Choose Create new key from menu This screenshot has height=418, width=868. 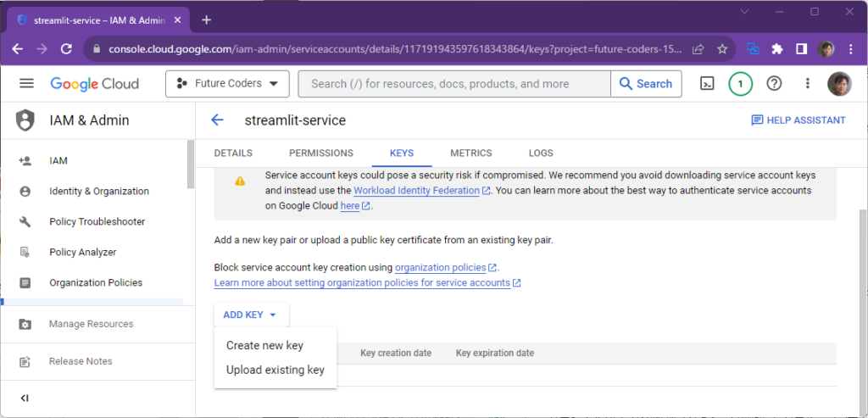275,345
